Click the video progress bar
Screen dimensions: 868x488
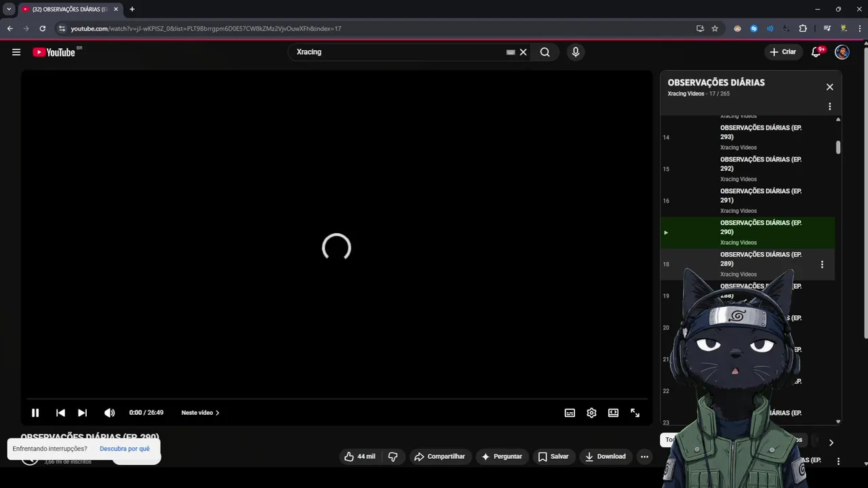tap(336, 399)
